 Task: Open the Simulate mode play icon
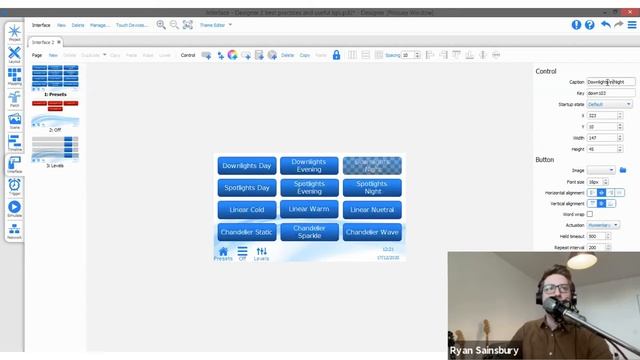click(14, 209)
